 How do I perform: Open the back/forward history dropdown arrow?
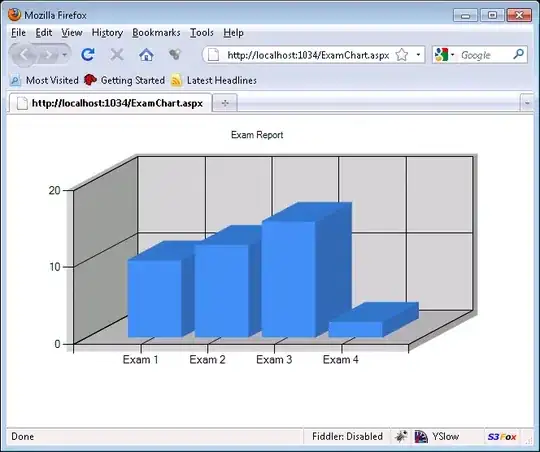click(64, 55)
